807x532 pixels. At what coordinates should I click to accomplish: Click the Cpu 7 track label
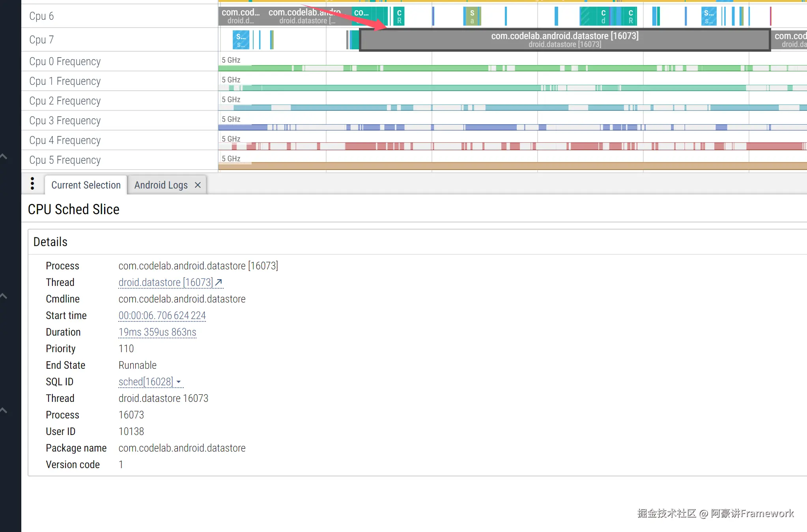point(41,40)
